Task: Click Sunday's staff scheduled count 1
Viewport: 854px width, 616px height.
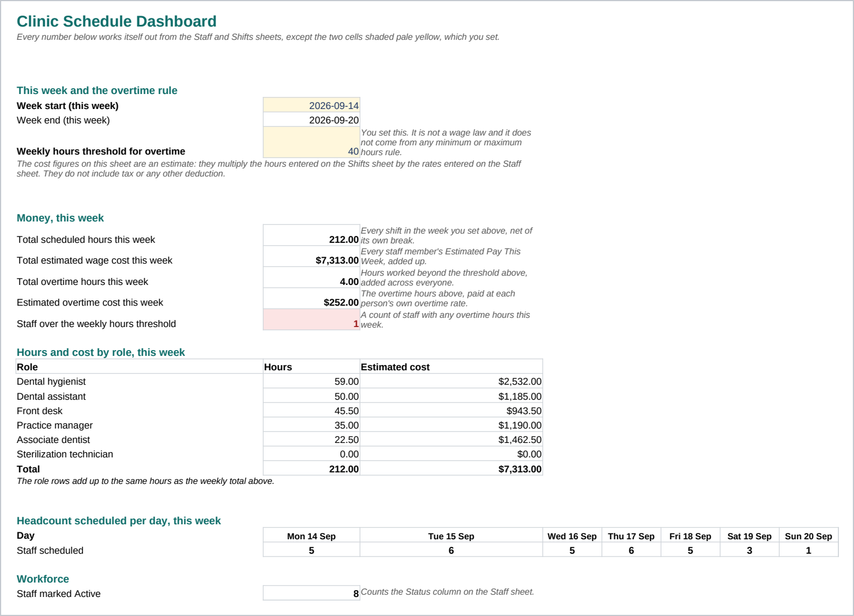Action: point(808,550)
